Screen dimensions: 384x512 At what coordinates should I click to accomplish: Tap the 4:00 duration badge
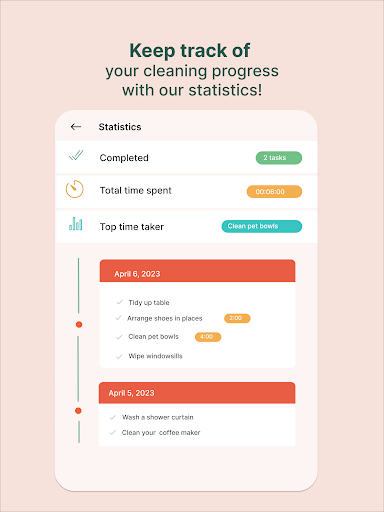point(208,337)
